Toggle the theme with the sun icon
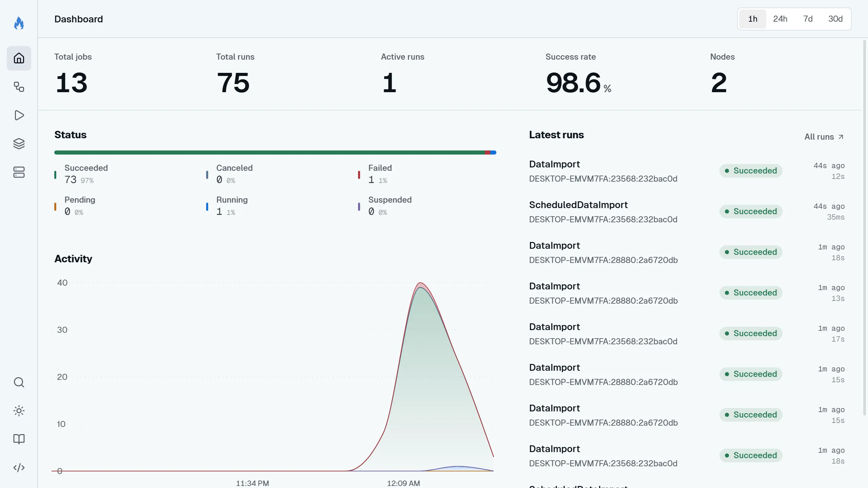Viewport: 868px width, 488px height. (x=19, y=411)
